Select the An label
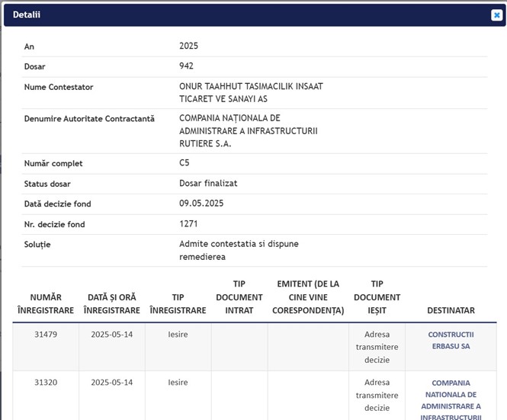The width and height of the screenshot is (507, 420). pyautogui.click(x=29, y=46)
